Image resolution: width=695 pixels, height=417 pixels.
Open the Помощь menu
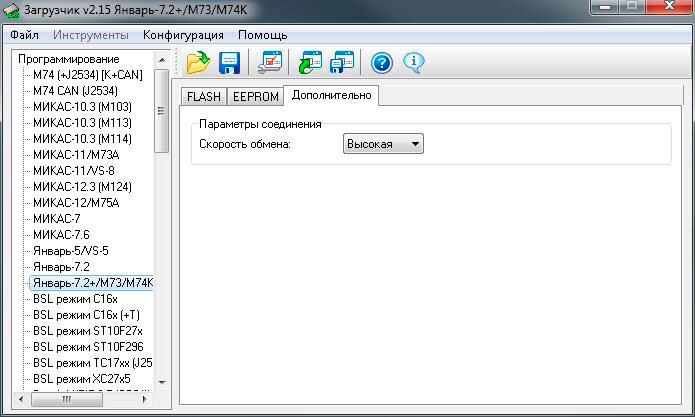[262, 35]
